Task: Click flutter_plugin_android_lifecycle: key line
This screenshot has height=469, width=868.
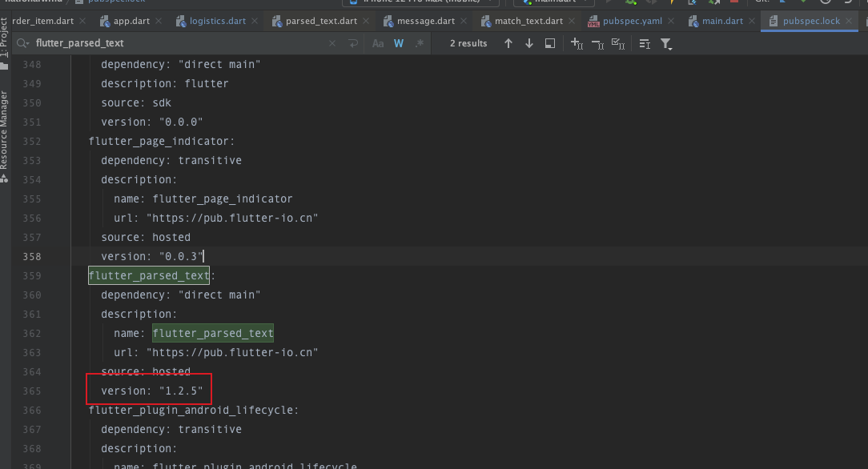Action: (194, 410)
